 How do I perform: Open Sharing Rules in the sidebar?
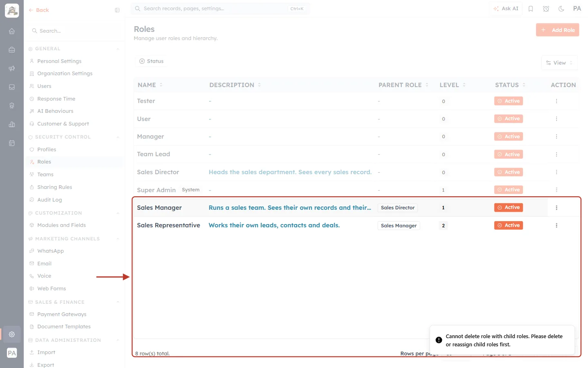[x=55, y=187]
